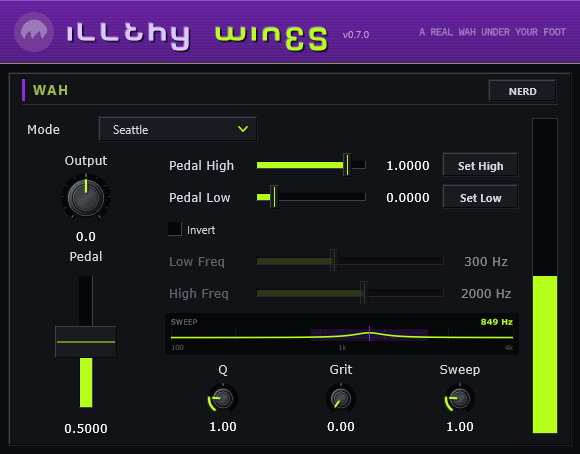This screenshot has height=454, width=580.
Task: Click the Grit knob
Action: click(x=341, y=398)
